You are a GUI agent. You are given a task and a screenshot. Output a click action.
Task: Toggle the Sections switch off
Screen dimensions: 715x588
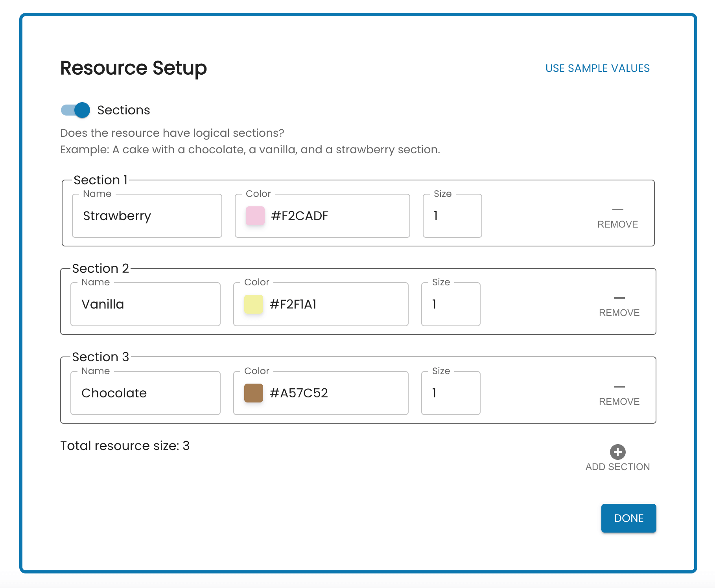coord(76,110)
